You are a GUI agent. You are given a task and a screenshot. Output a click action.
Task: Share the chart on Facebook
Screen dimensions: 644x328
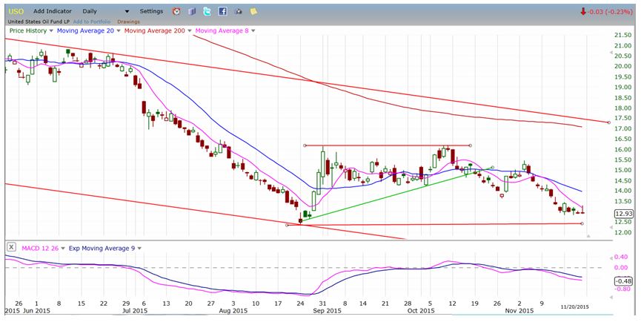pyautogui.click(x=222, y=12)
